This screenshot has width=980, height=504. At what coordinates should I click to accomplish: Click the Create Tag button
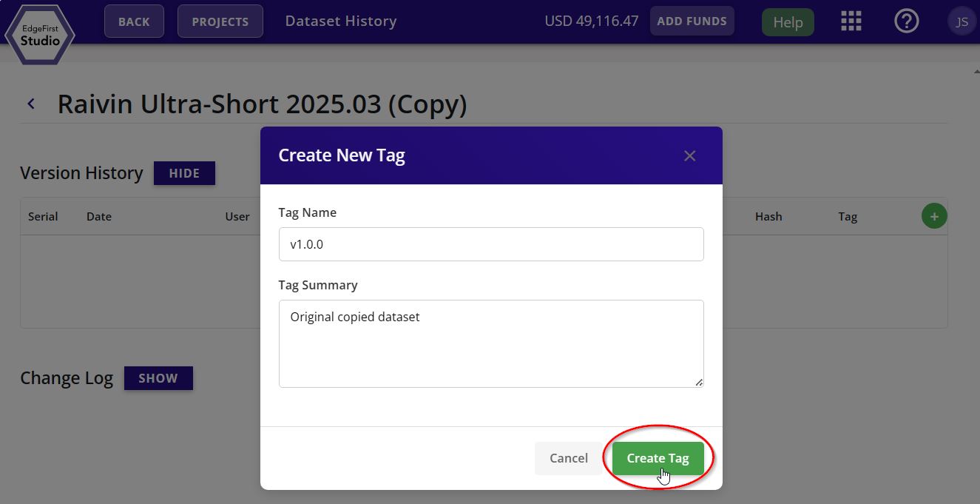coord(658,458)
